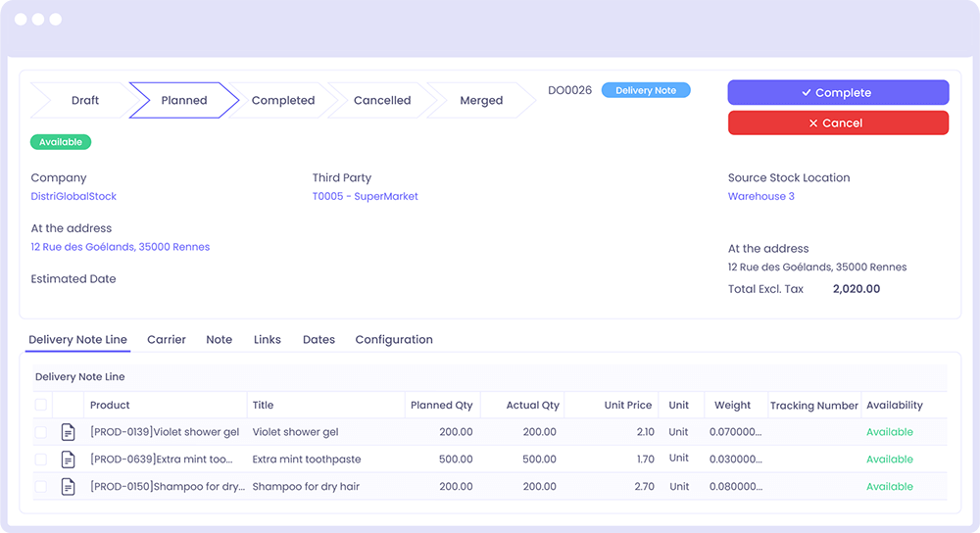Screen dimensions: 980x533
Task: Open document icon for Extra mint toothpaste row
Action: pos(69,460)
